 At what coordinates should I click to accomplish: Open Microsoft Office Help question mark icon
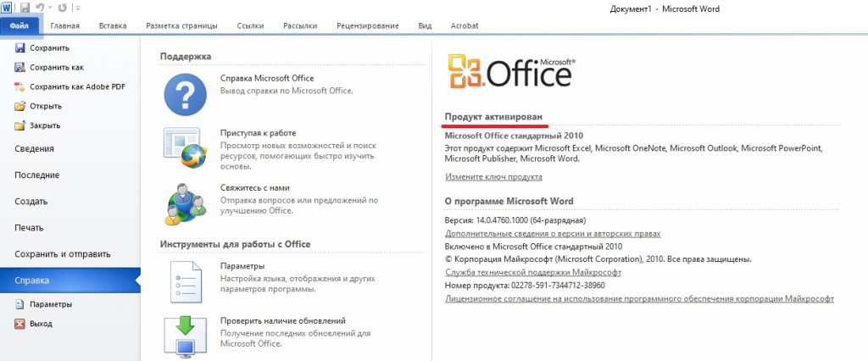click(x=185, y=93)
